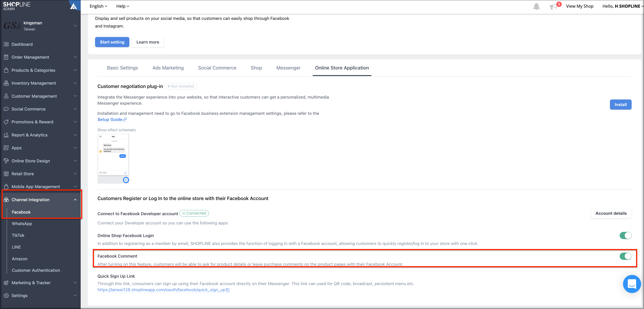Select LINE in Channel Integration
Screen dimensions: 644x309
coord(16,247)
